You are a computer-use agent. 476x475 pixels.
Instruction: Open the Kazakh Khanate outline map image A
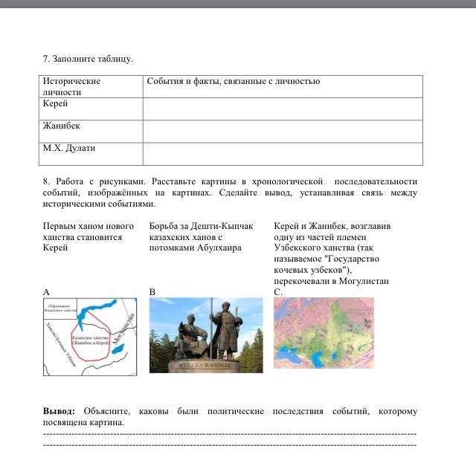90,337
